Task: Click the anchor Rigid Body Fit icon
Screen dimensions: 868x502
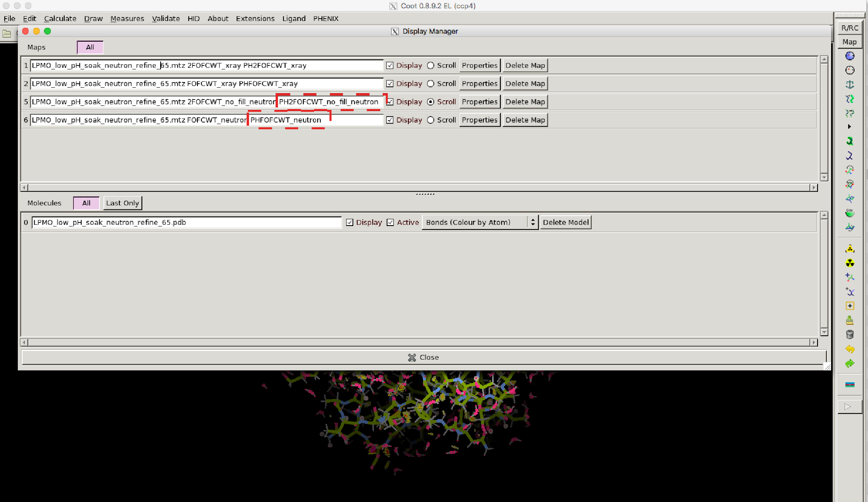Action: coord(850,85)
